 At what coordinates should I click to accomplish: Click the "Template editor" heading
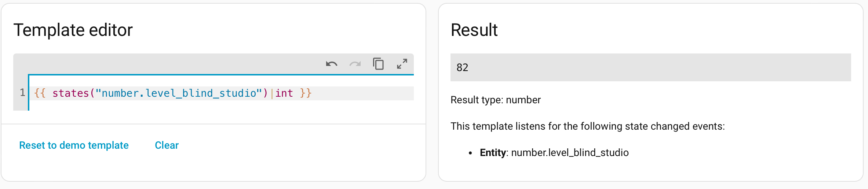pyautogui.click(x=73, y=30)
